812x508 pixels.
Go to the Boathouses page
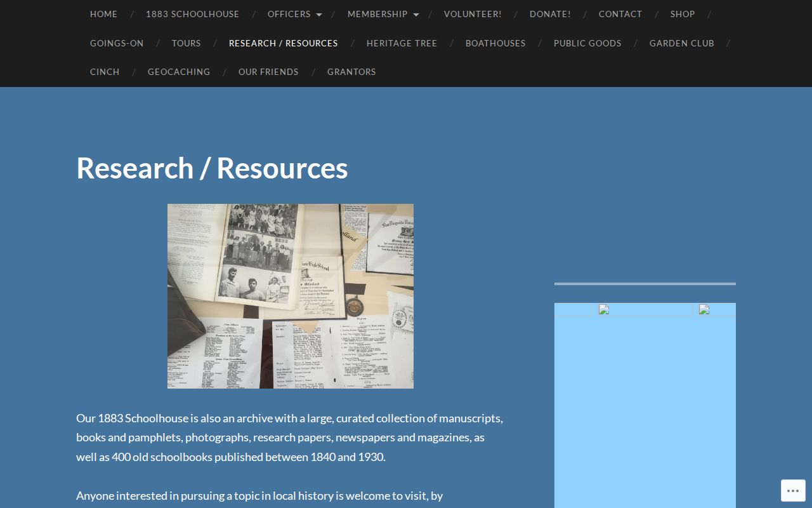[x=495, y=43]
